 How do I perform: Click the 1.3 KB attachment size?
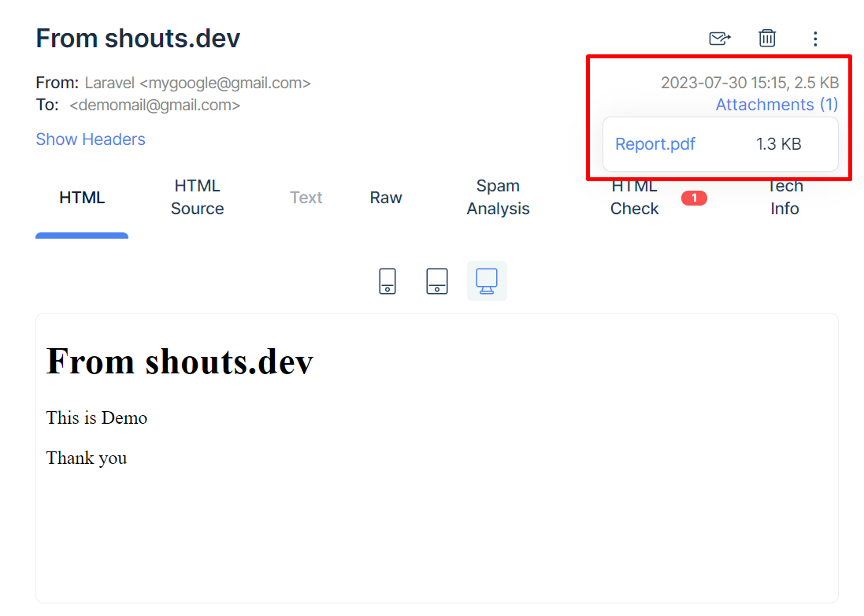coord(779,144)
